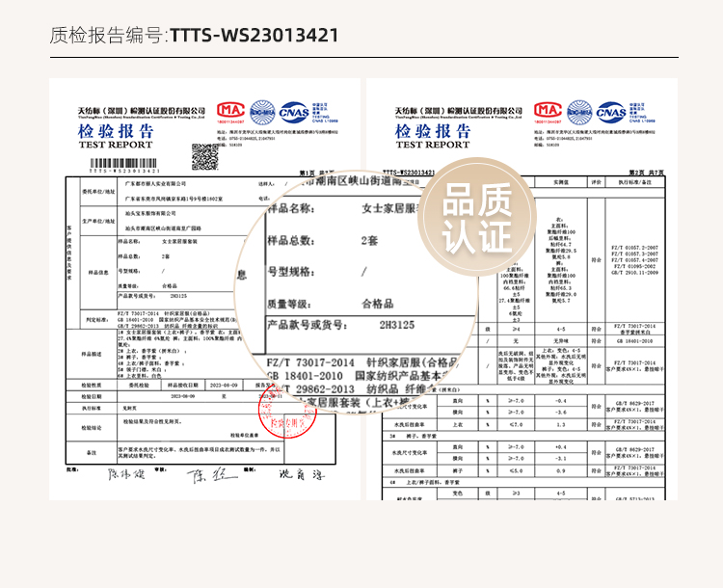Click the red MA logo on left report
Viewport: 723px width, 588px height.
pos(231,111)
